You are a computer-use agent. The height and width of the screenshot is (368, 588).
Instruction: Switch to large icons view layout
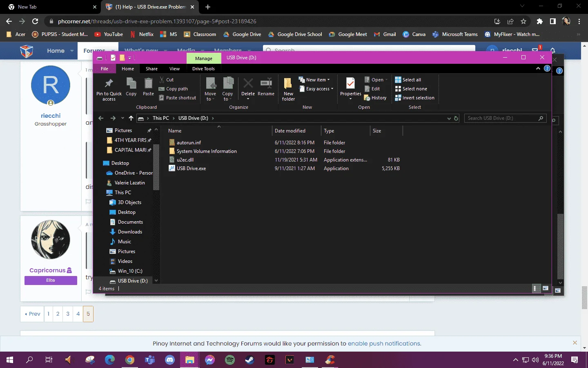coord(545,288)
